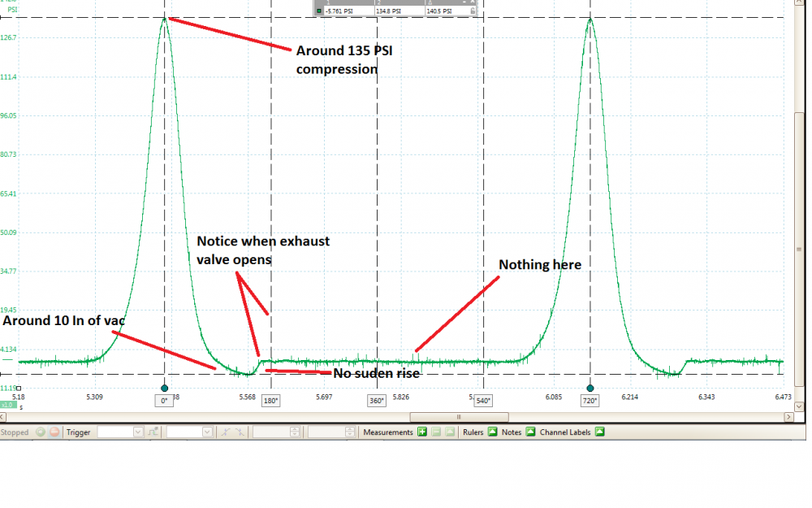This screenshot has width=812, height=508.
Task: Open the Trigger mode dropdown
Action: click(x=120, y=432)
